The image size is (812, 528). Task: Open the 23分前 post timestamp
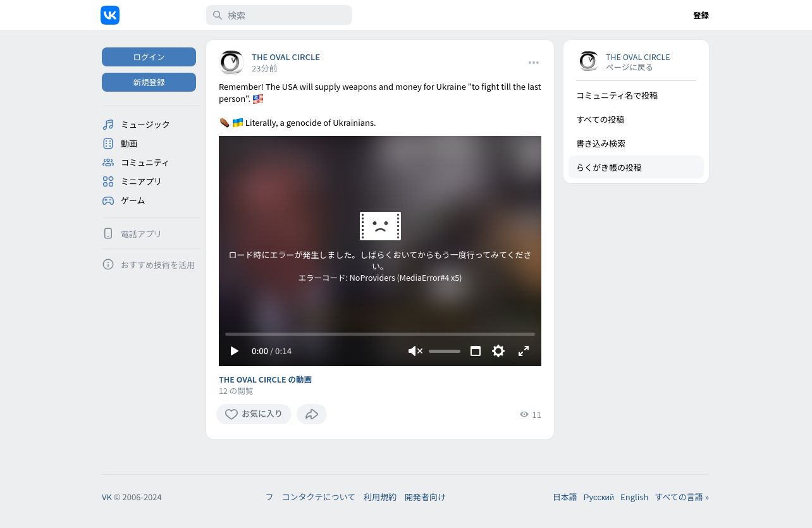coord(264,68)
